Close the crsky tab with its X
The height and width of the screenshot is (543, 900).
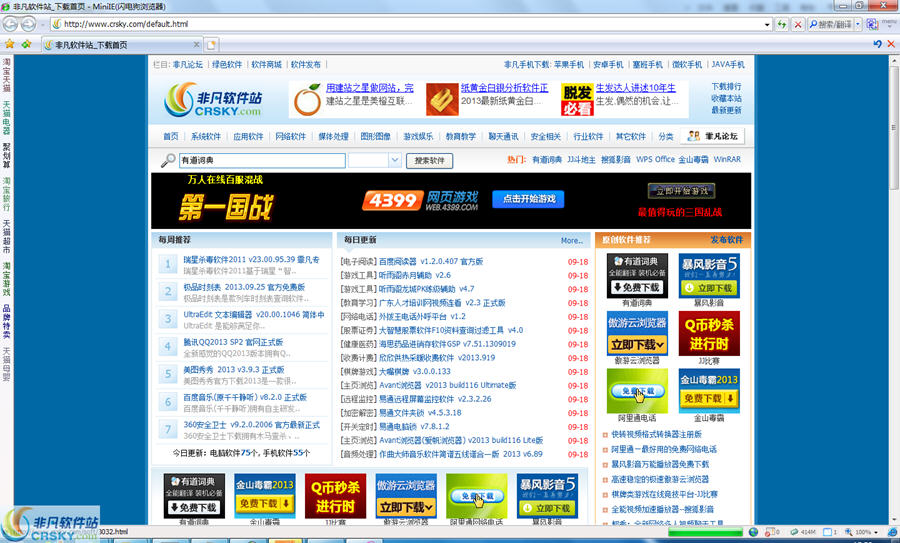coord(196,44)
